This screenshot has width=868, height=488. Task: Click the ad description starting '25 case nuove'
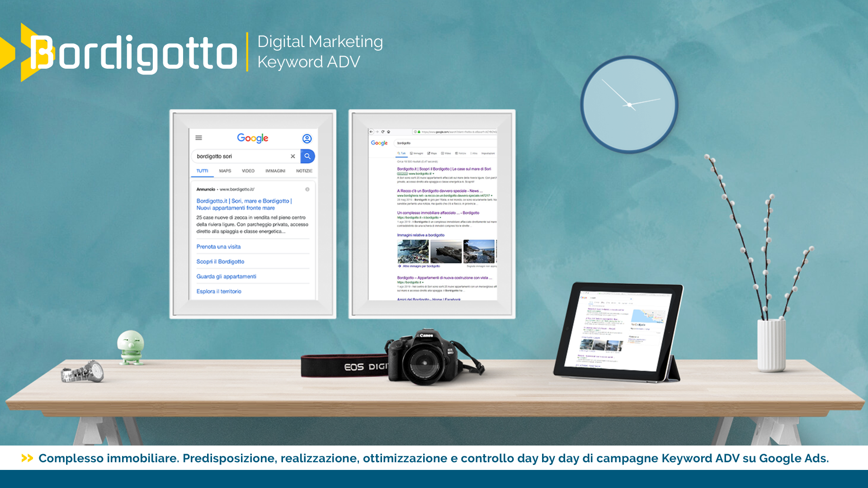click(252, 225)
